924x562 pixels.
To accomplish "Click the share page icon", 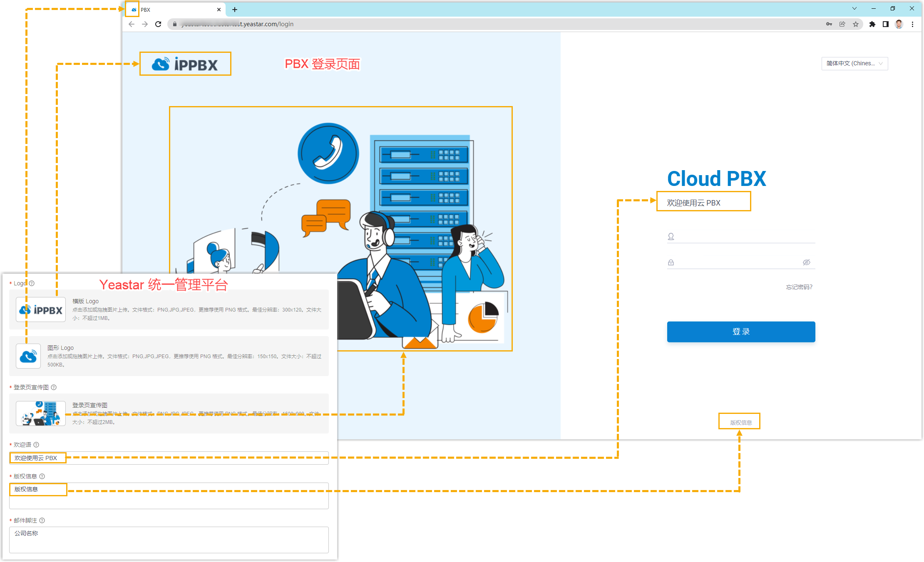I will tap(842, 24).
